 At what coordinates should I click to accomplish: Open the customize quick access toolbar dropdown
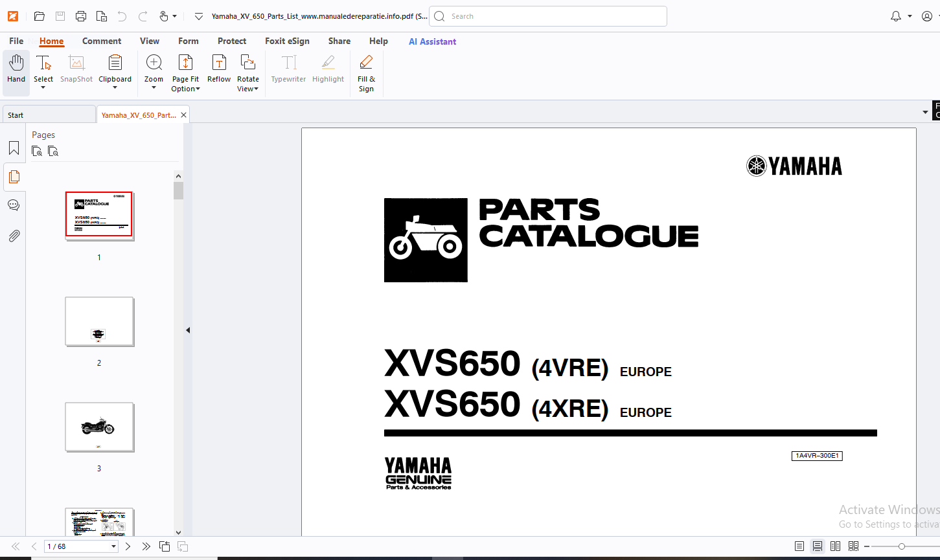click(x=199, y=16)
